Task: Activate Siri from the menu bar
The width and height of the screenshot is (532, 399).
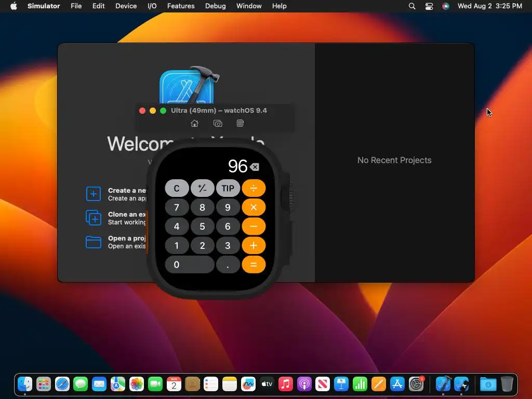Action: point(445,6)
